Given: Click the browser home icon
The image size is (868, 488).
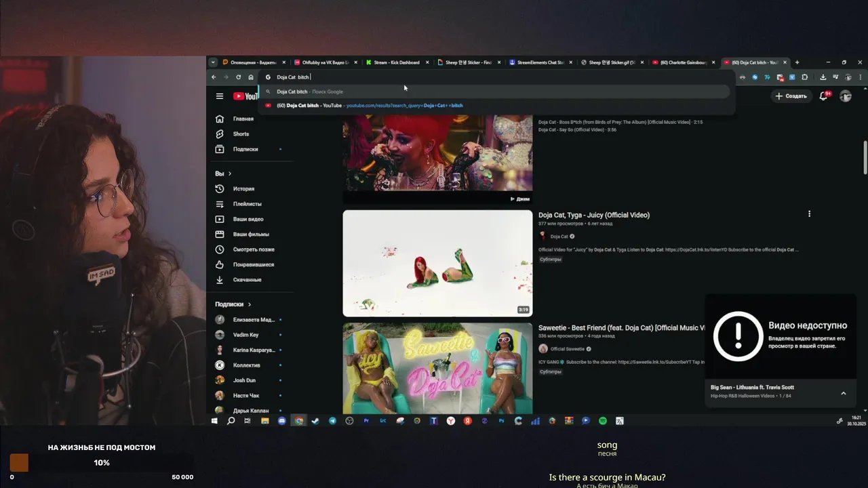Looking at the screenshot, I should point(251,77).
